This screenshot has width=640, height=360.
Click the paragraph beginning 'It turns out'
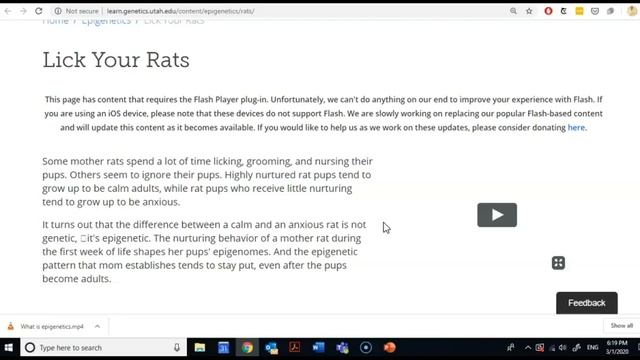coord(204,251)
